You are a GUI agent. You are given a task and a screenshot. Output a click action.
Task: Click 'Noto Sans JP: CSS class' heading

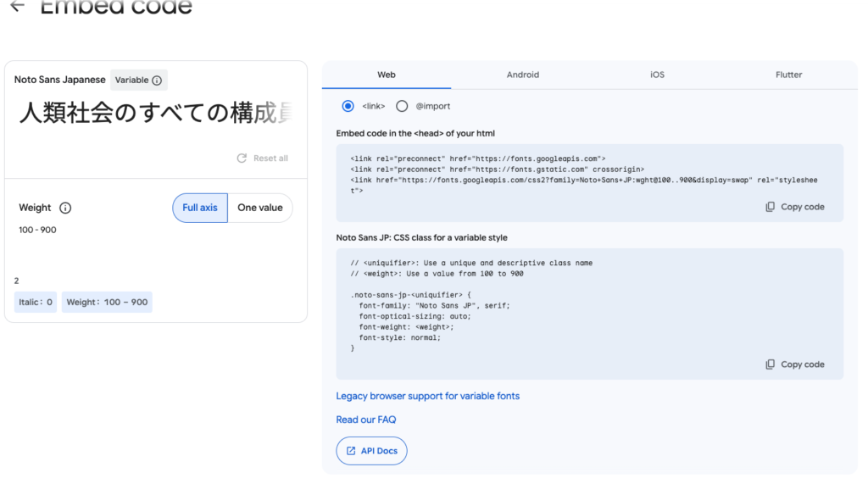[422, 237]
